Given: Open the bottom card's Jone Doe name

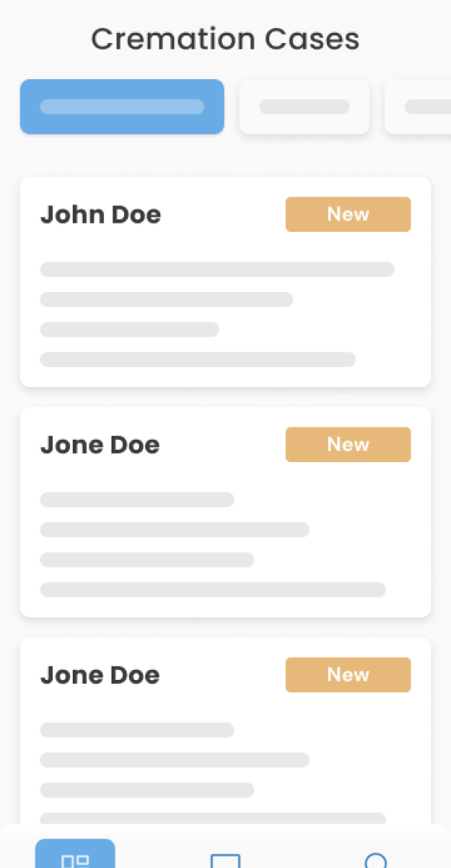Looking at the screenshot, I should [x=100, y=676].
